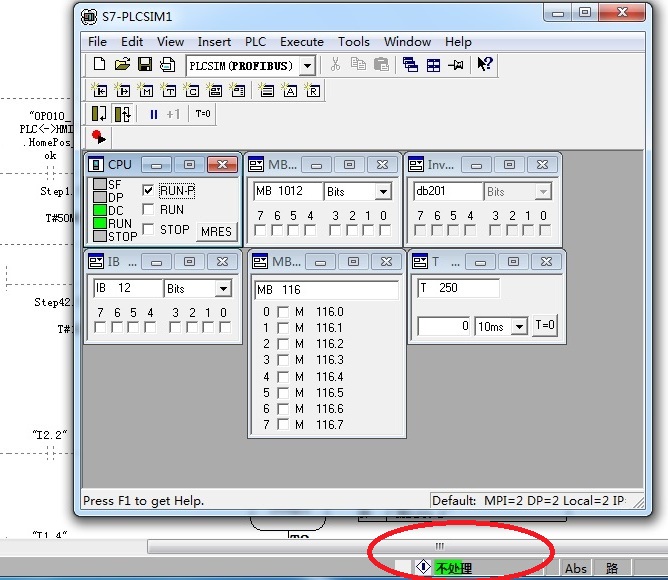668x580 pixels.
Task: Insert a Bit Memory (M) subwindow icon
Action: click(x=145, y=90)
